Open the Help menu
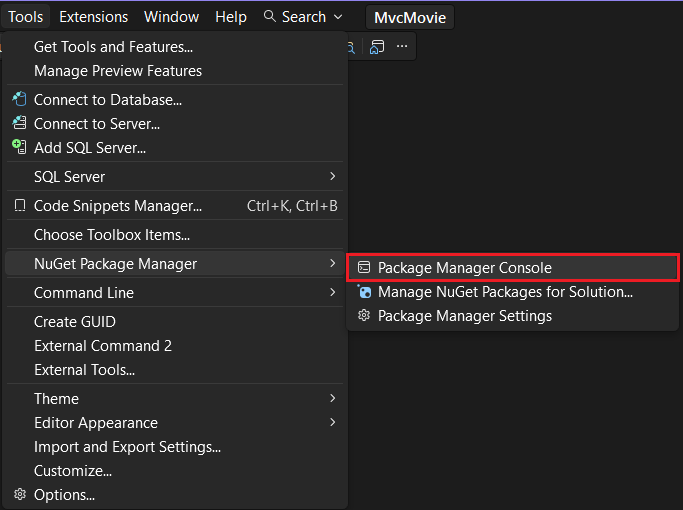The width and height of the screenshot is (683, 510). tap(231, 17)
